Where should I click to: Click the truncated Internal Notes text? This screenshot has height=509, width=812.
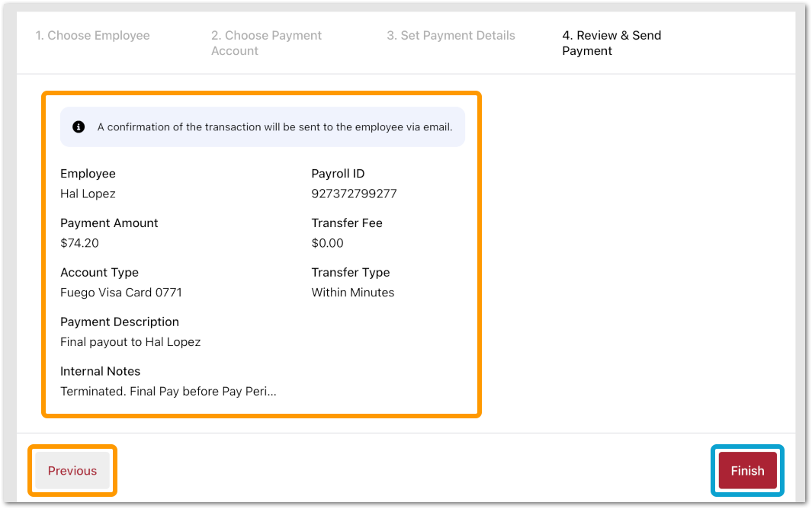(x=168, y=392)
